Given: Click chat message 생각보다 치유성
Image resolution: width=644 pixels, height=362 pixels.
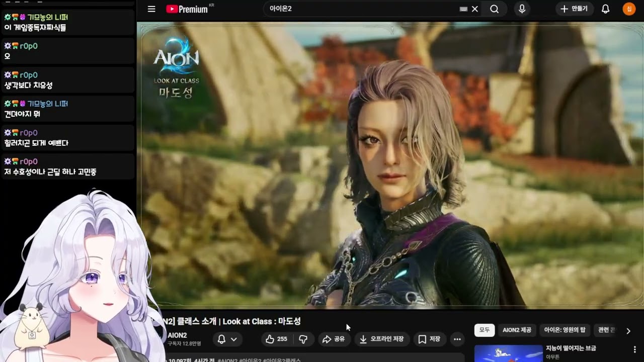Looking at the screenshot, I should click(x=28, y=85).
